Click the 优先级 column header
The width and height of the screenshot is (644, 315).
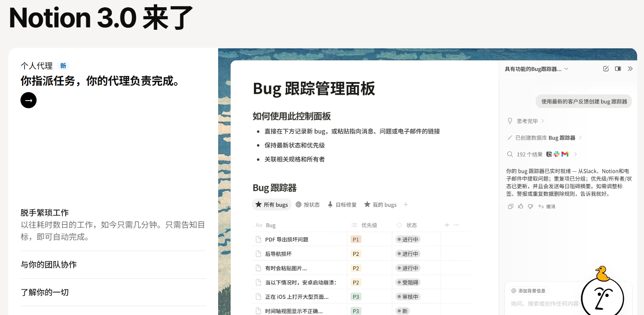[x=364, y=225]
